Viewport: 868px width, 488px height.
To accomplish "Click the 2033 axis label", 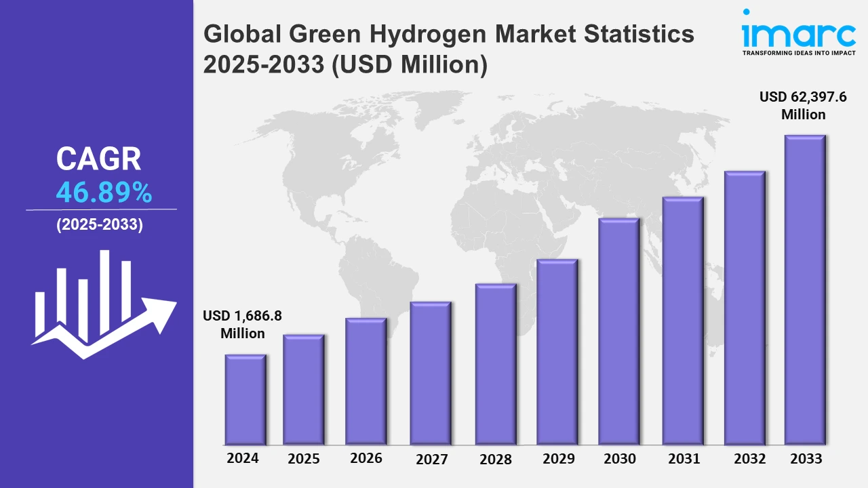I will [x=806, y=459].
